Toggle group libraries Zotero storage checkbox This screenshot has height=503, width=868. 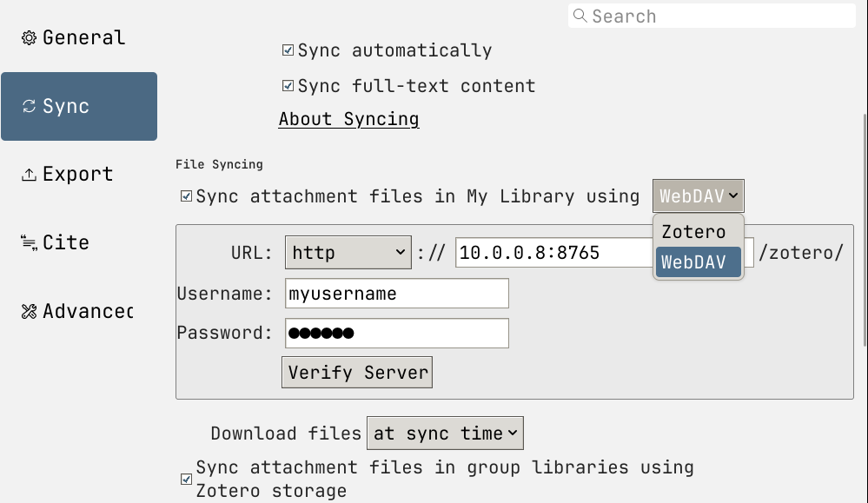pyautogui.click(x=187, y=480)
